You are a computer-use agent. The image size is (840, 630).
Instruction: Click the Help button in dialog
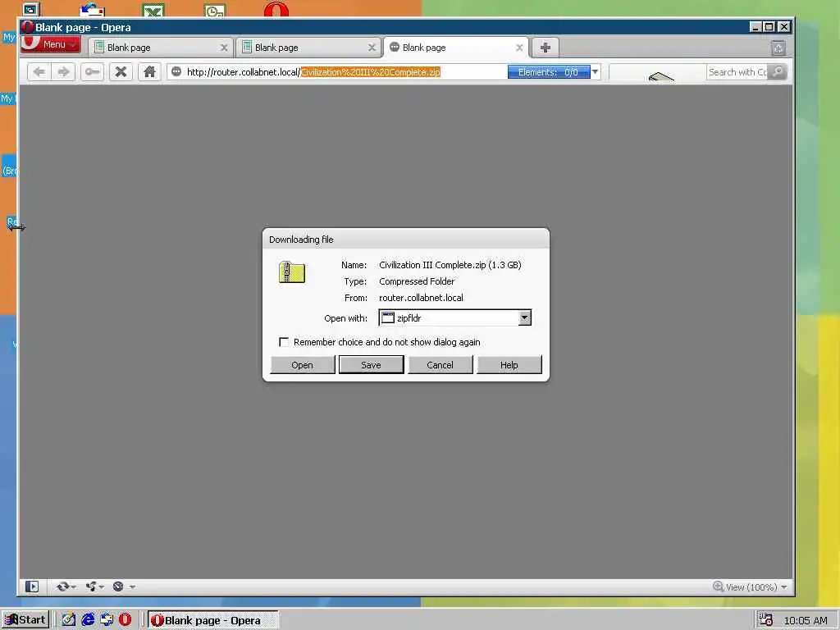[x=509, y=365]
